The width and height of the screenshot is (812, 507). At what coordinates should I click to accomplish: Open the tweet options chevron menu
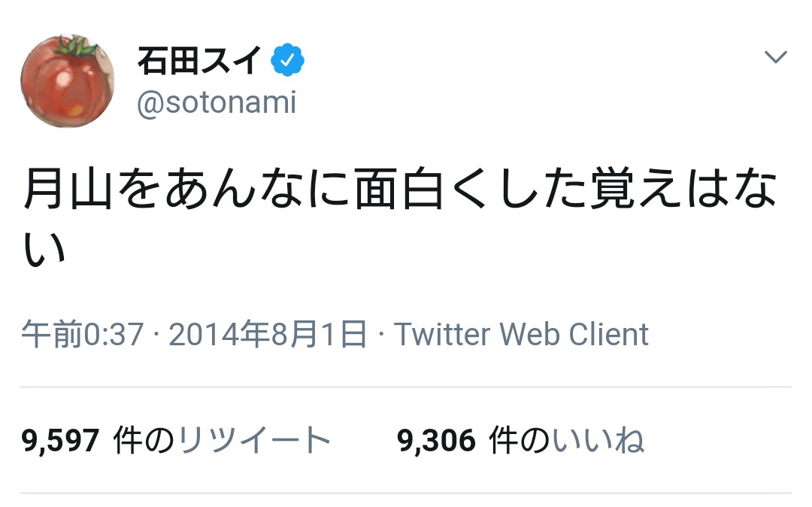(x=775, y=58)
